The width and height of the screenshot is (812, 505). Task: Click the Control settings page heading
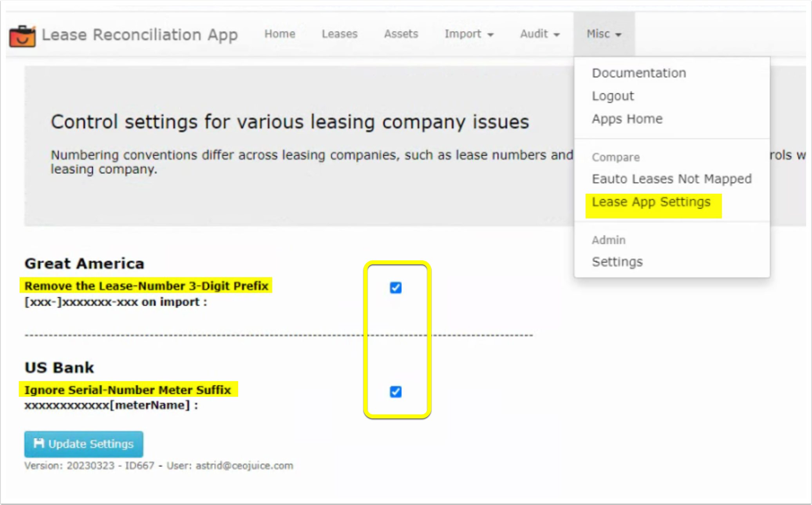pos(290,122)
